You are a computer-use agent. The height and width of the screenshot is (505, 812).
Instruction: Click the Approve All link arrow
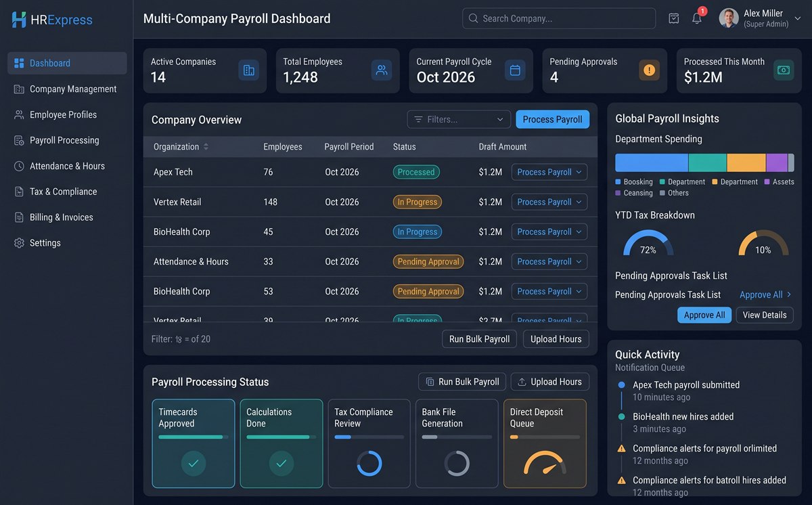(x=789, y=294)
